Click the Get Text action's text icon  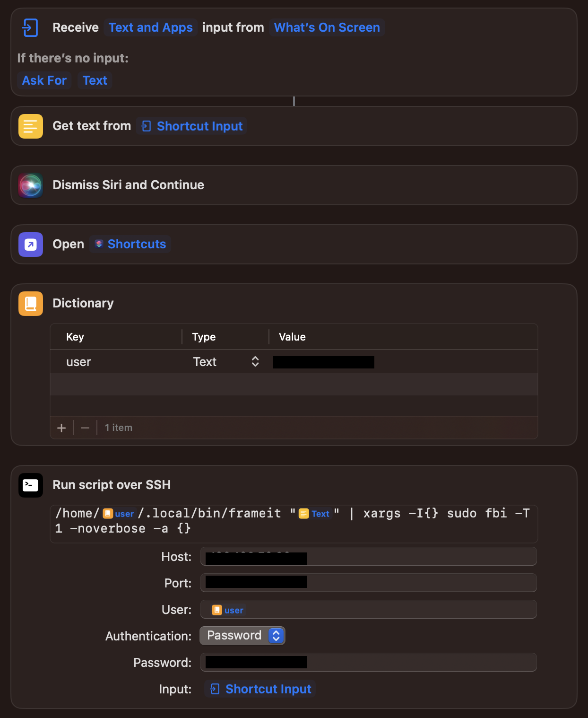30,126
